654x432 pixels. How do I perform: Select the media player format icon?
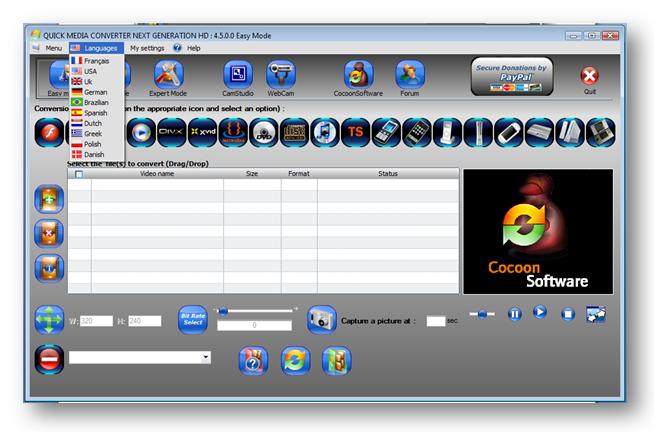[x=141, y=133]
